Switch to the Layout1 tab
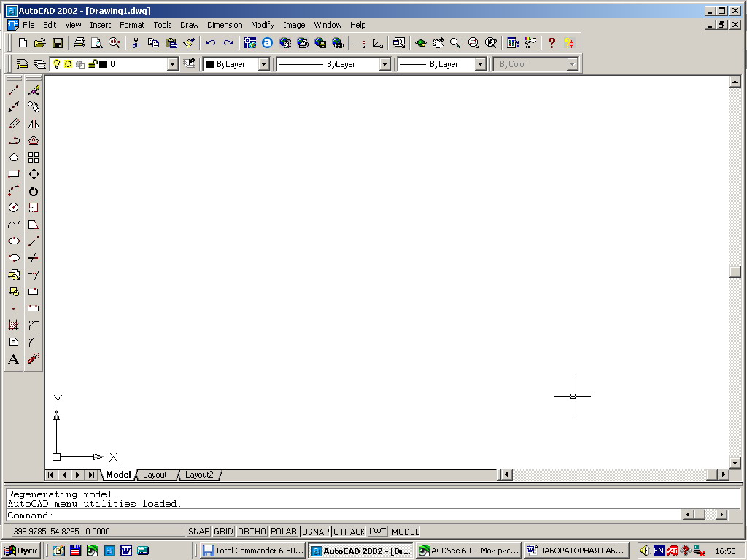The image size is (747, 560). (x=156, y=475)
